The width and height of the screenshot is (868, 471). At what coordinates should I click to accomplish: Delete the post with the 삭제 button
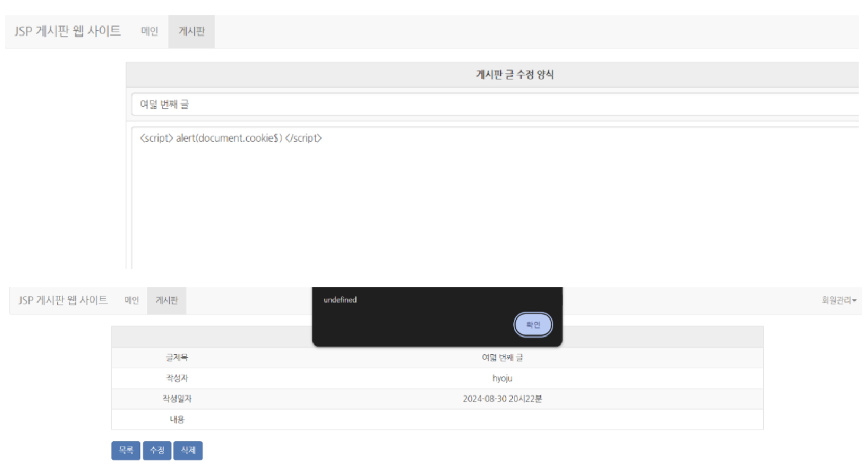[188, 451]
